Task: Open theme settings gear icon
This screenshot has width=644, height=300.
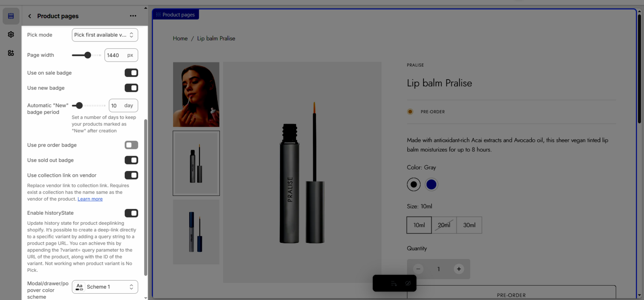Action: (11, 35)
